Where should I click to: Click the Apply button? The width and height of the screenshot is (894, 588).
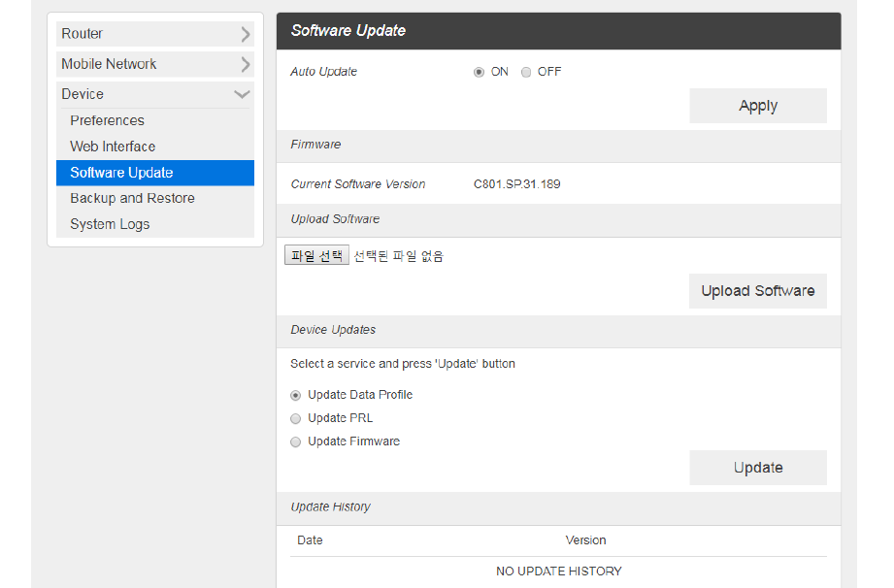pyautogui.click(x=758, y=106)
